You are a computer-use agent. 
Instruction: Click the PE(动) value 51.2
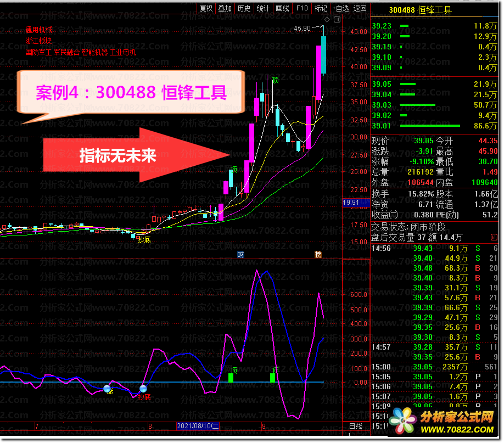click(x=490, y=215)
